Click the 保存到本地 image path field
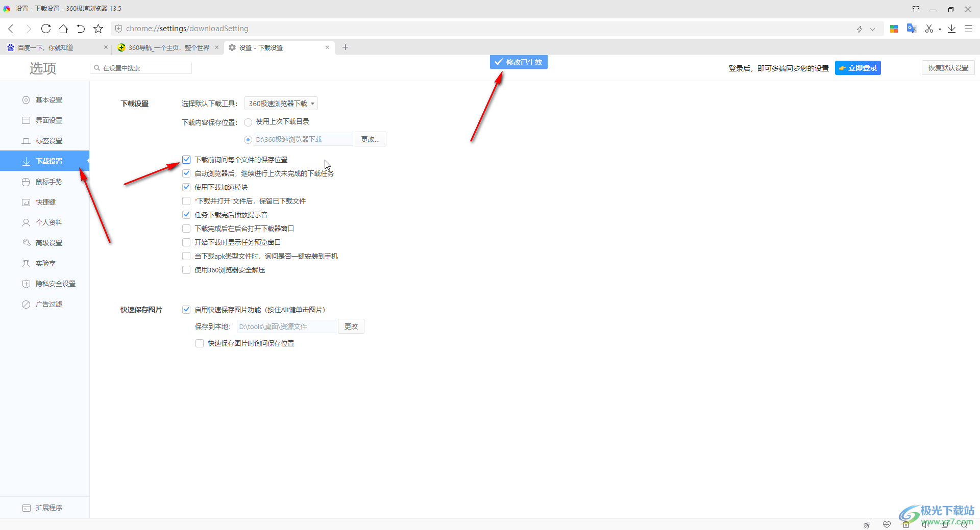Screen dimensions: 980x530 [x=286, y=326]
